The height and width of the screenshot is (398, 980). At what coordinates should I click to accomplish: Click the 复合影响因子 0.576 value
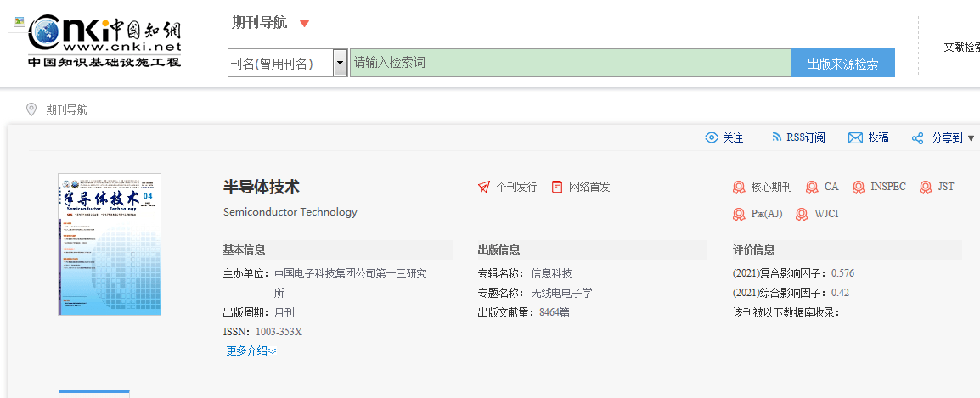point(842,273)
